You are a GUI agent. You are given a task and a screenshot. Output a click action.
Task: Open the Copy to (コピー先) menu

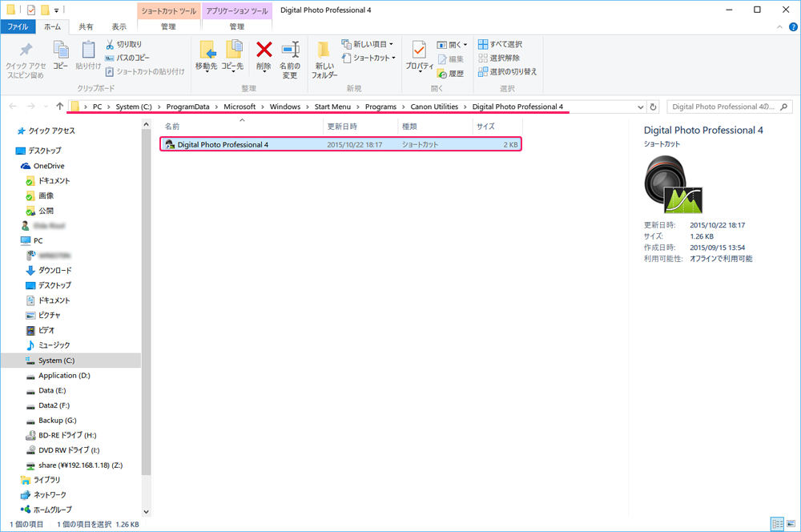click(232, 56)
